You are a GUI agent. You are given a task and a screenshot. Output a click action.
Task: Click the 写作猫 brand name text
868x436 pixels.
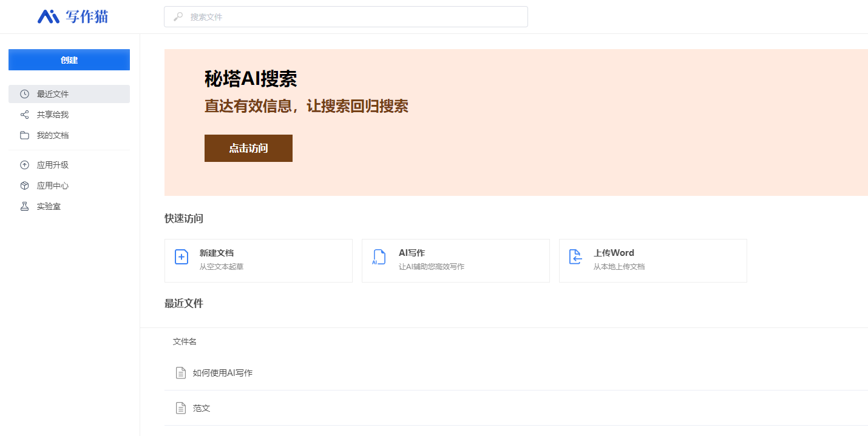pos(87,16)
